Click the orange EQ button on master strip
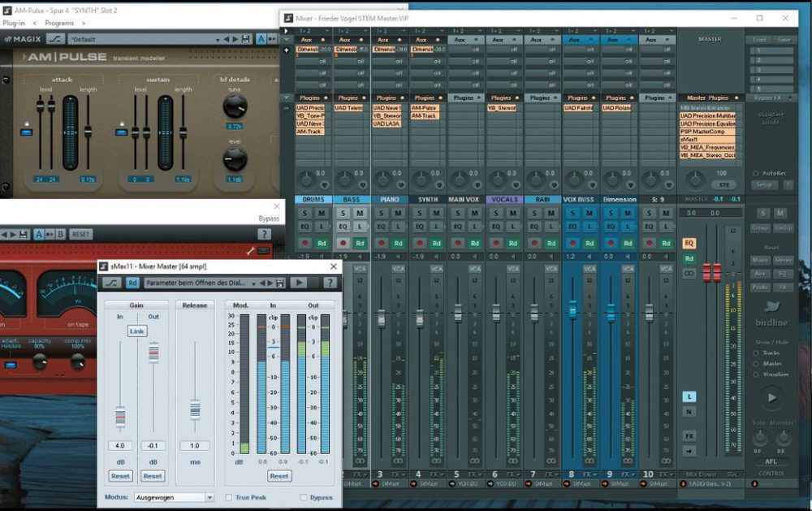 click(689, 243)
